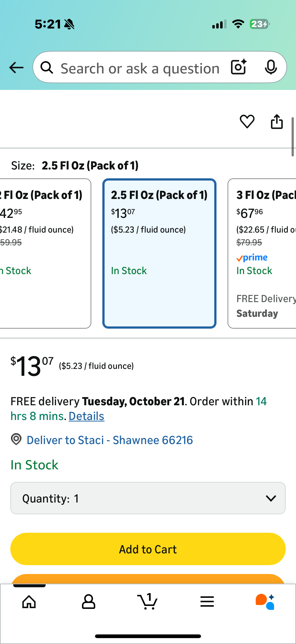The image size is (296, 644).
Task: Select the 2.5 Fl Oz size option
Action: (159, 253)
